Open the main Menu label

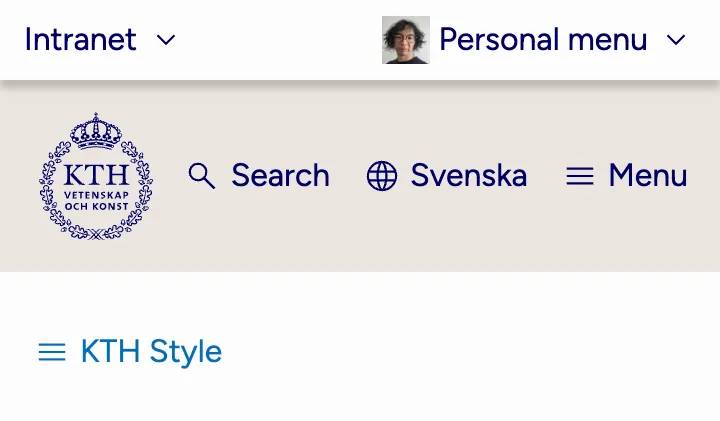(647, 176)
